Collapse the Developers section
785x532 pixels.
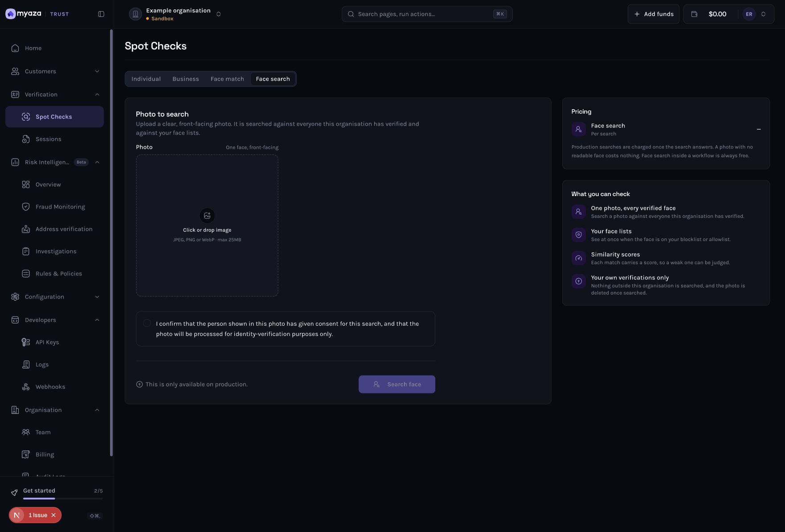(97, 320)
